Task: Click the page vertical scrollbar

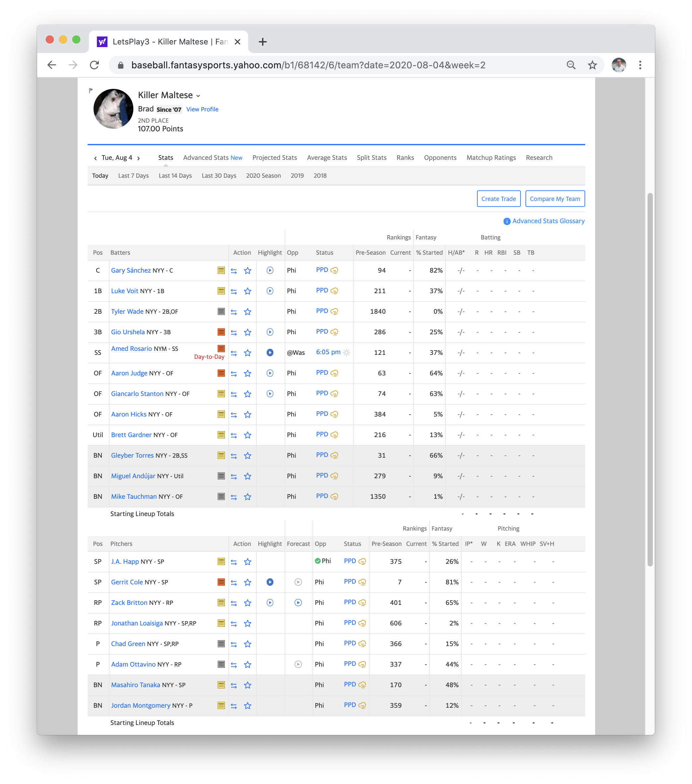Action: [650, 380]
